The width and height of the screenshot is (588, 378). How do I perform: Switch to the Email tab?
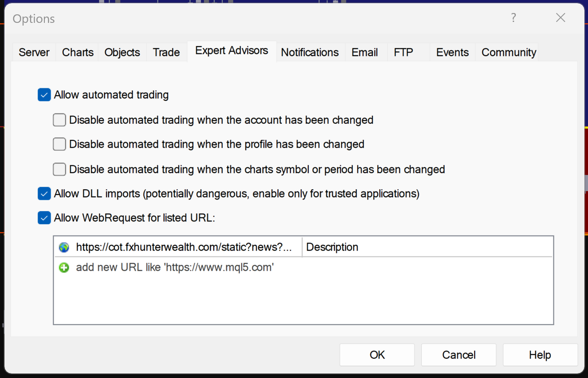point(364,52)
